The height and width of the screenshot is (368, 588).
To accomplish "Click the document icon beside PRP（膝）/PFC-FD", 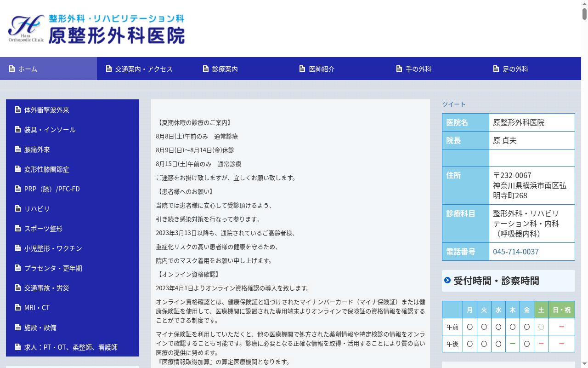I will [18, 189].
